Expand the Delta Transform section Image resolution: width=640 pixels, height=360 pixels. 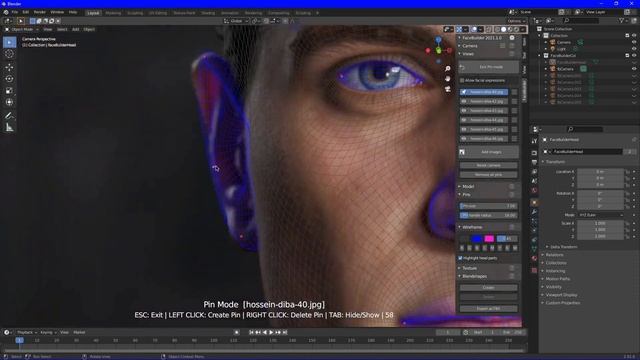564,247
